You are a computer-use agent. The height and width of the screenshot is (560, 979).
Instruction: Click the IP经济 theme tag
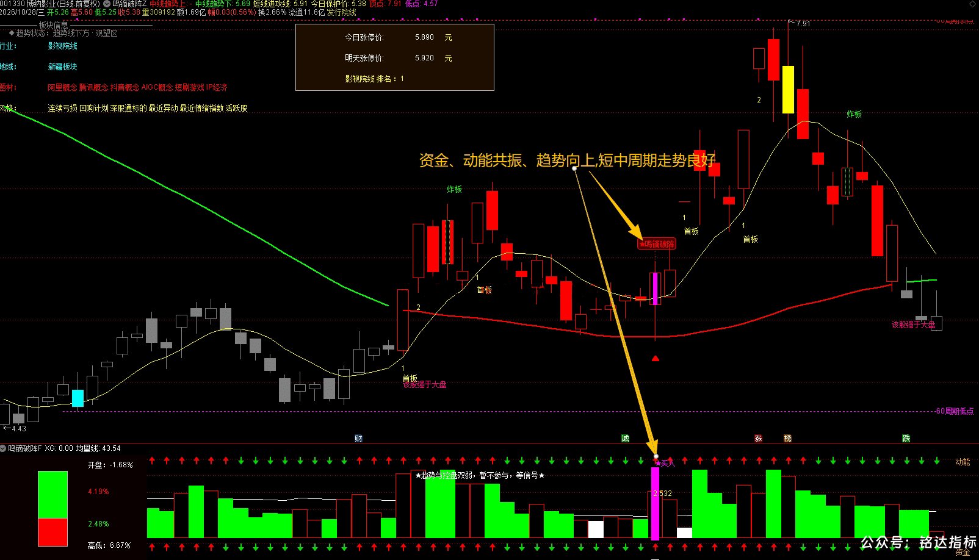pos(217,87)
